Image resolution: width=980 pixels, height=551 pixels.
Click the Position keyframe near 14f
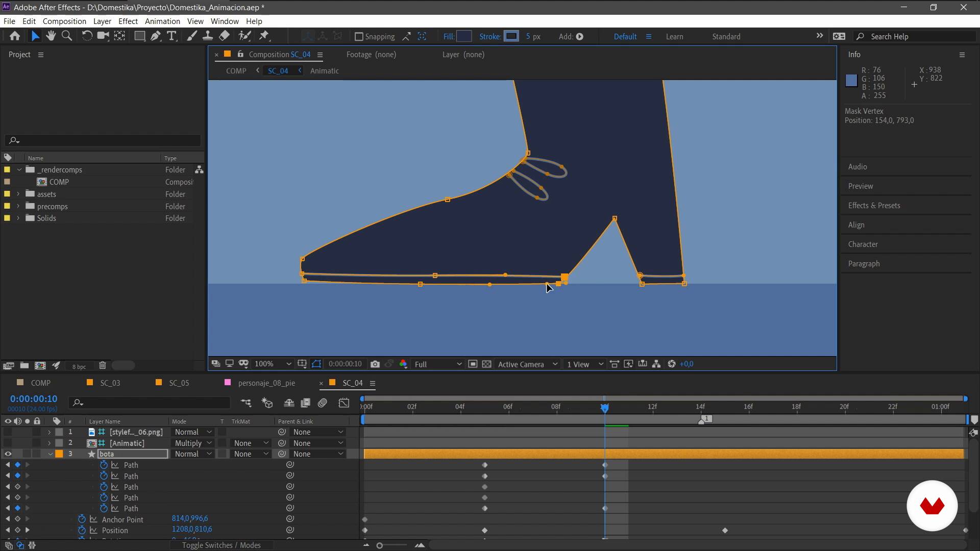tap(725, 531)
